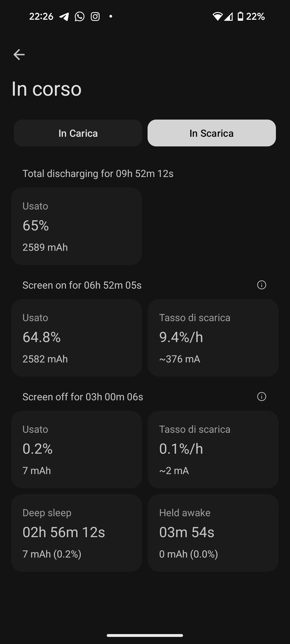Tap the Telegram notification icon

(64, 17)
